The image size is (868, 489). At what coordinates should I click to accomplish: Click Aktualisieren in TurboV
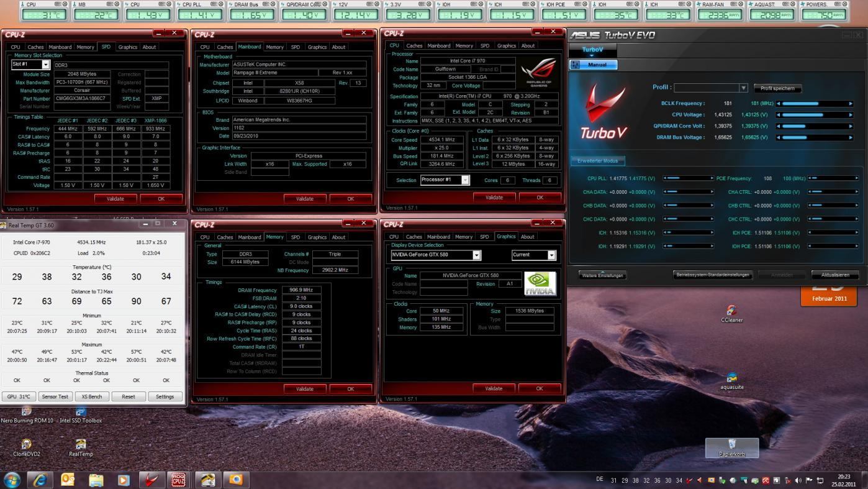[x=835, y=275]
